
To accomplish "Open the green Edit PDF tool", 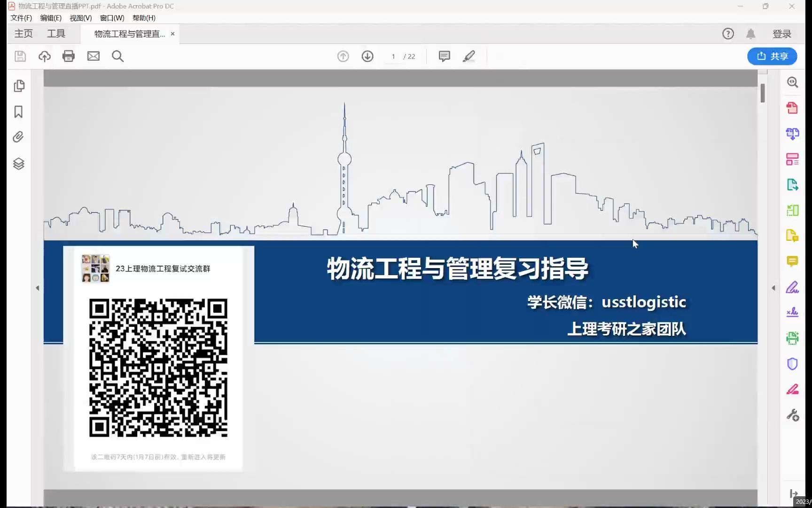I will click(792, 210).
